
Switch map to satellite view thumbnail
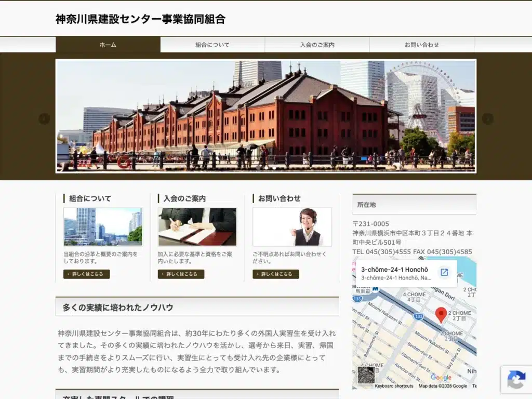[x=366, y=375]
